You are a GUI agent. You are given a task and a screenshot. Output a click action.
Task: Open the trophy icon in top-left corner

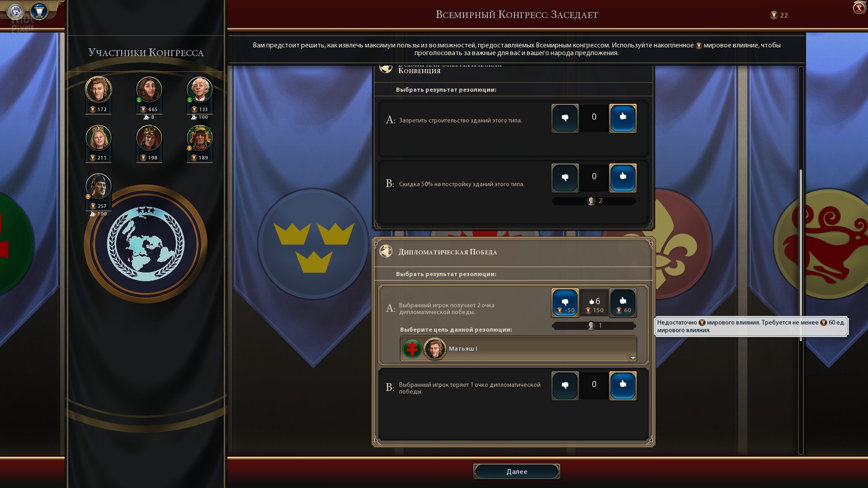click(x=39, y=10)
